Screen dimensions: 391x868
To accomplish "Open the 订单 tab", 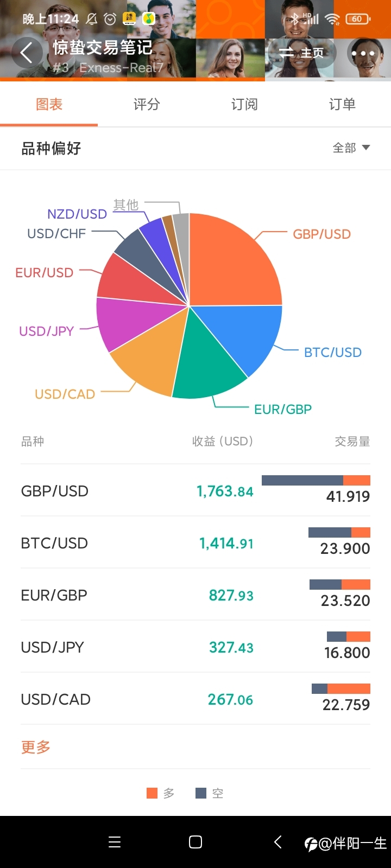I will tap(342, 104).
